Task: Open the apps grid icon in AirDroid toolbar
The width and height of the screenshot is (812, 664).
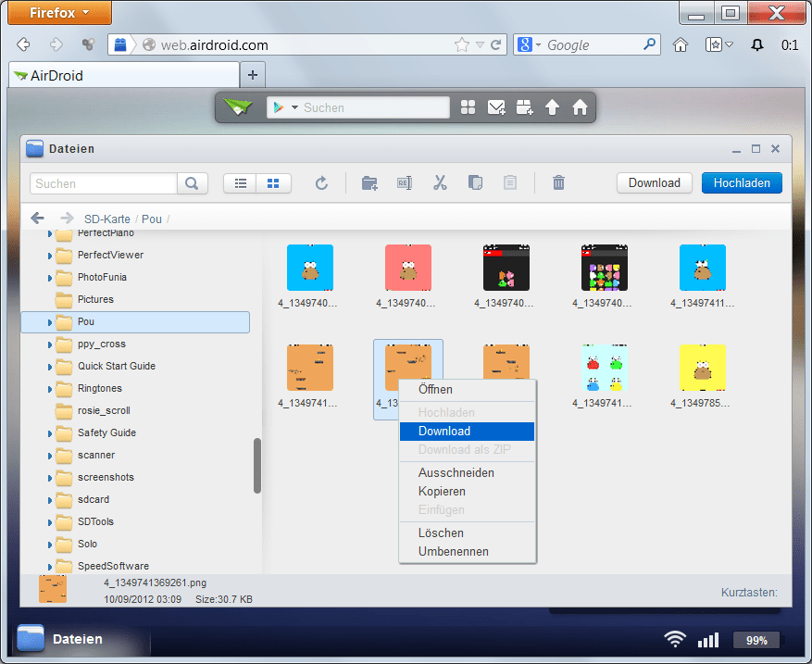Action: [x=468, y=107]
